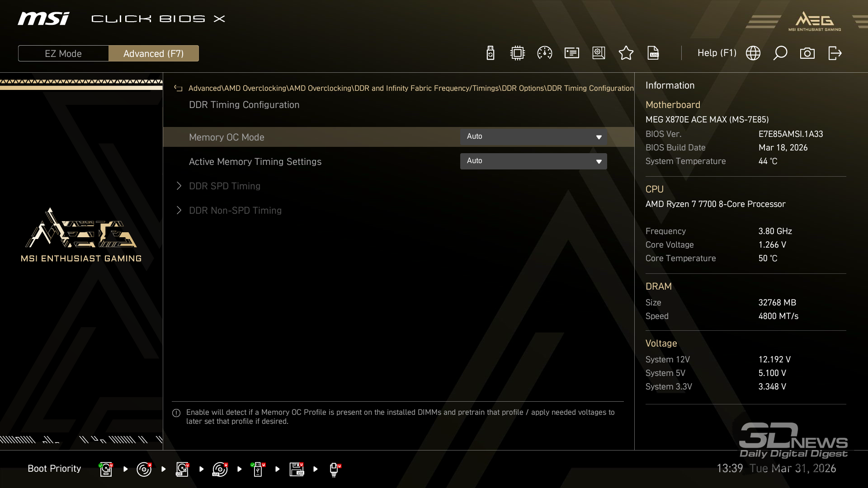
Task: Select the first hard disk boot device
Action: pos(106,469)
